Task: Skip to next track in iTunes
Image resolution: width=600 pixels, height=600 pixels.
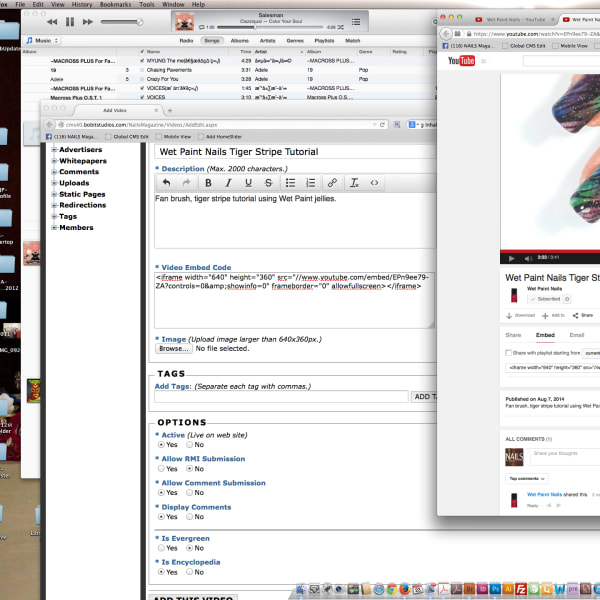Action: coord(88,22)
